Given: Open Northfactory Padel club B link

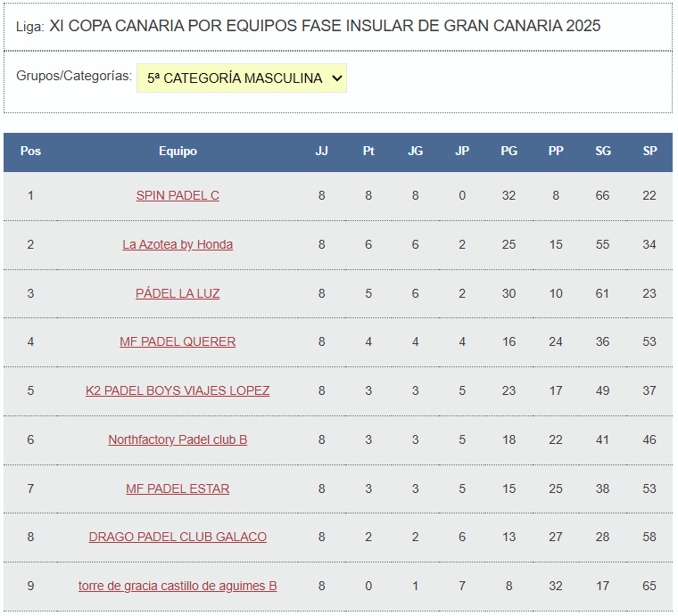Looking at the screenshot, I should click(x=178, y=439).
